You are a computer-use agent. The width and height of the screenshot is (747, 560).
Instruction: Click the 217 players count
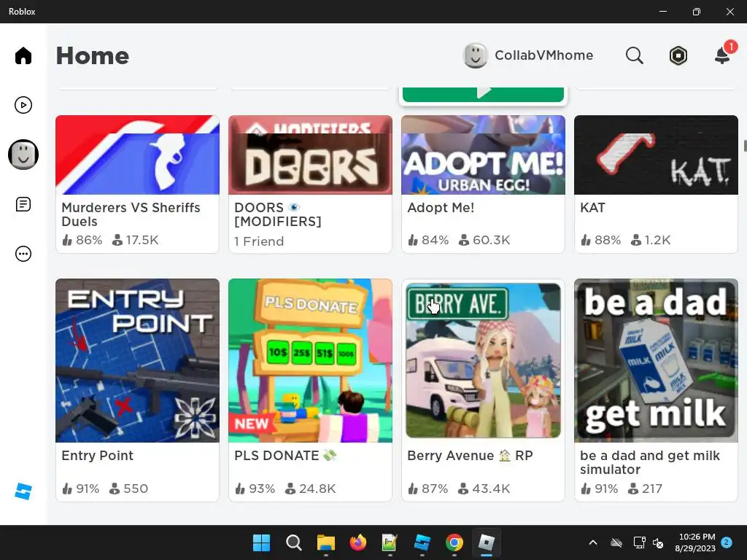click(645, 489)
